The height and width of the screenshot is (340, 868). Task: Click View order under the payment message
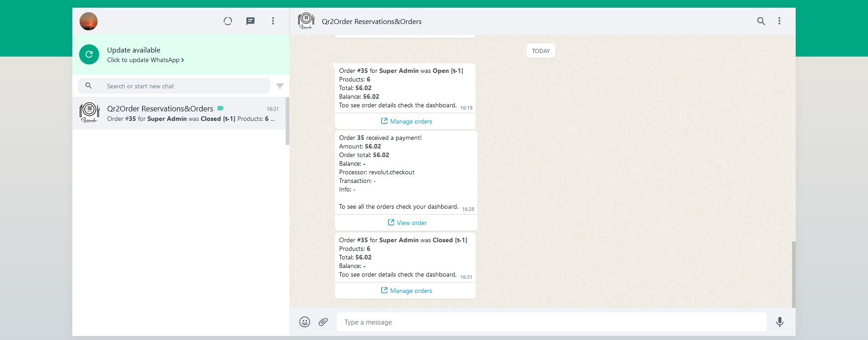coord(407,223)
